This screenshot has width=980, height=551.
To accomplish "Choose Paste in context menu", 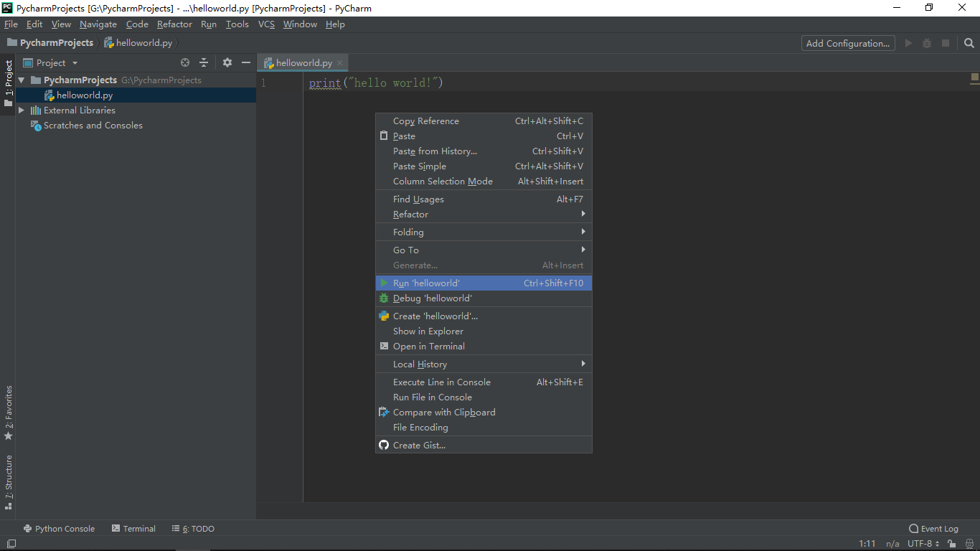I will click(x=484, y=136).
